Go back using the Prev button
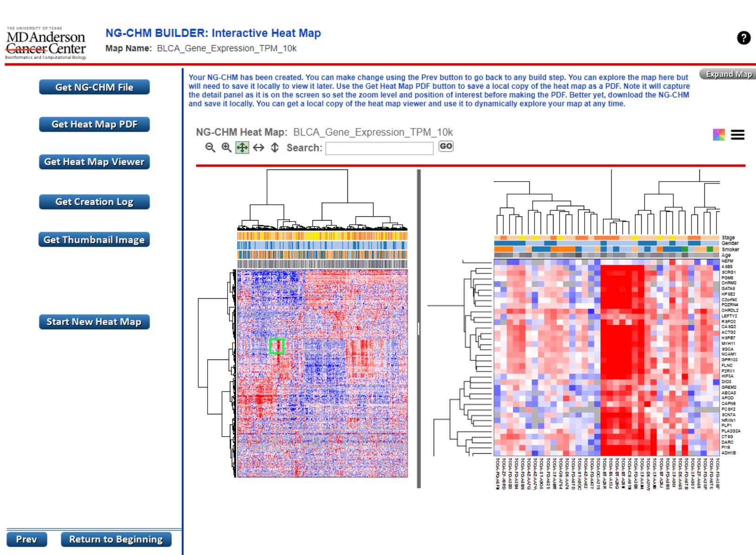756x555 pixels. tap(27, 539)
